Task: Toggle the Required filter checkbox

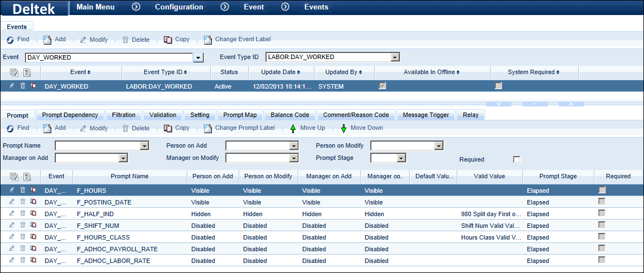Action: pos(516,159)
